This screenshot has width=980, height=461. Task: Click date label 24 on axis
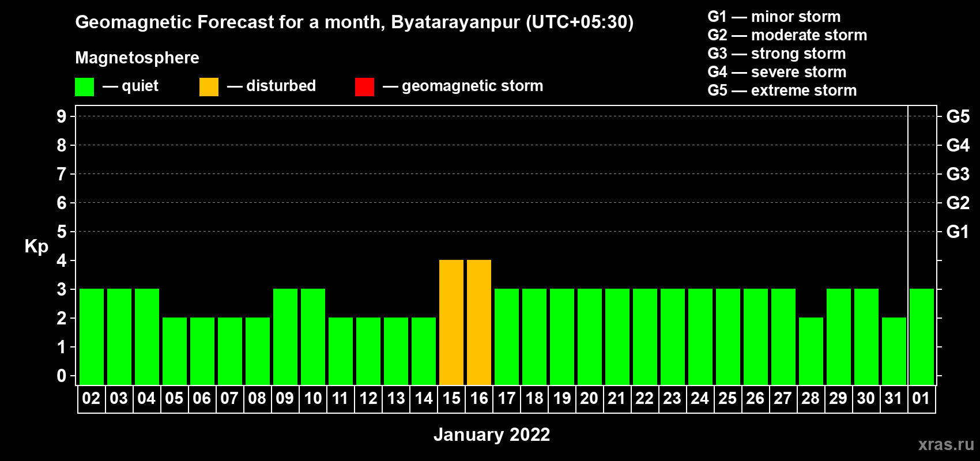(700, 398)
